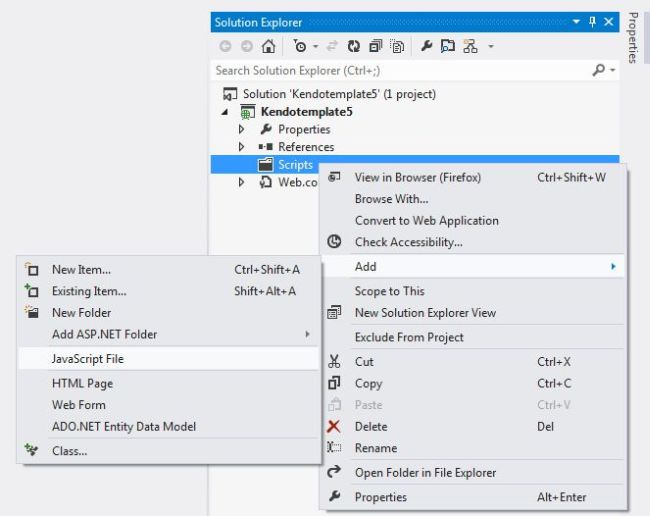Click the View Class Diagram toolbar icon
This screenshot has width=650, height=516.
pos(470,46)
